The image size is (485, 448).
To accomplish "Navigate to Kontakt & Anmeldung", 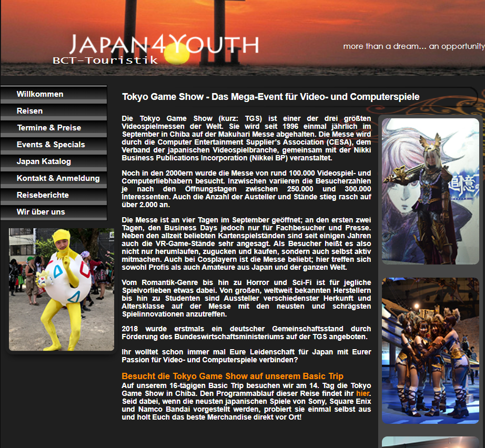I will point(58,178).
